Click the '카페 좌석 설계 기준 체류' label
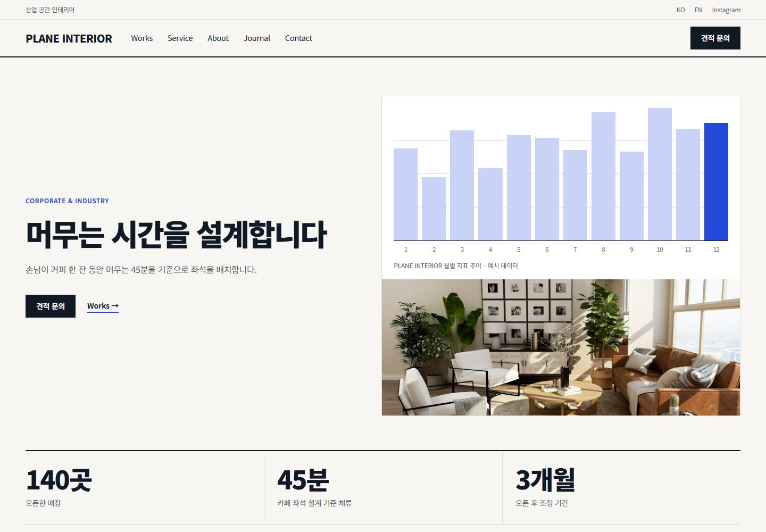Screen dimensions: 766x532 point(314,503)
